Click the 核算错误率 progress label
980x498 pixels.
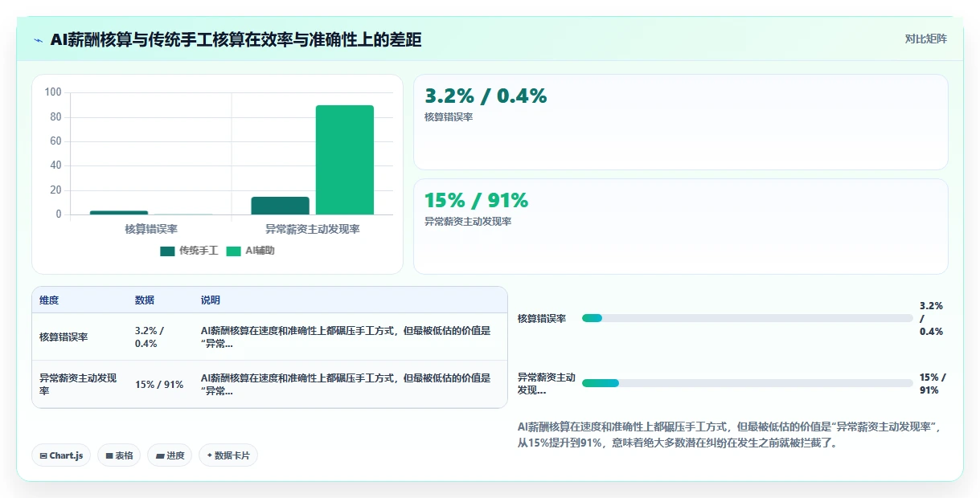click(x=542, y=318)
